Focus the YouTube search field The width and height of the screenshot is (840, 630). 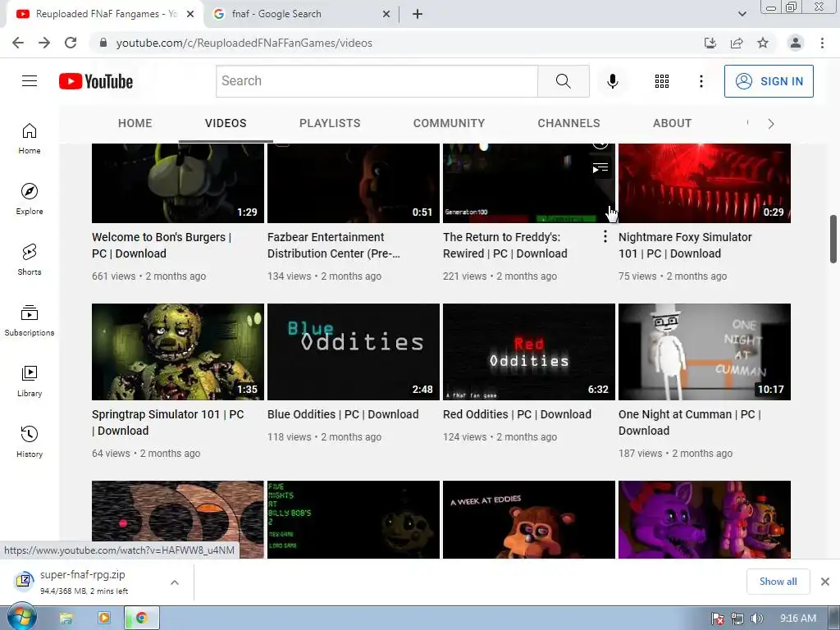377,81
